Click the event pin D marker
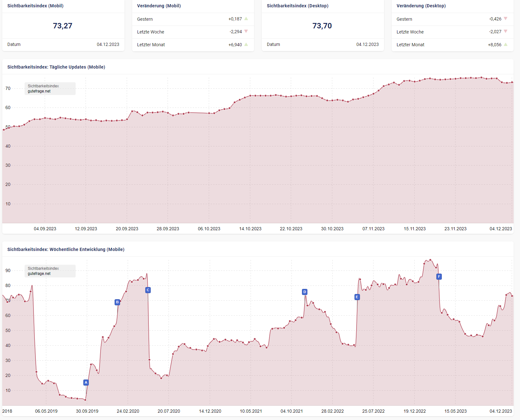Screen dimensions: 520x420 [305, 292]
